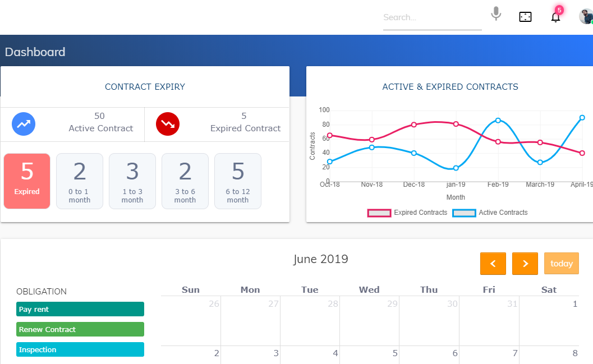This screenshot has width=593, height=364.
Task: Select the Renew Contract obligation
Action: pyautogui.click(x=80, y=329)
